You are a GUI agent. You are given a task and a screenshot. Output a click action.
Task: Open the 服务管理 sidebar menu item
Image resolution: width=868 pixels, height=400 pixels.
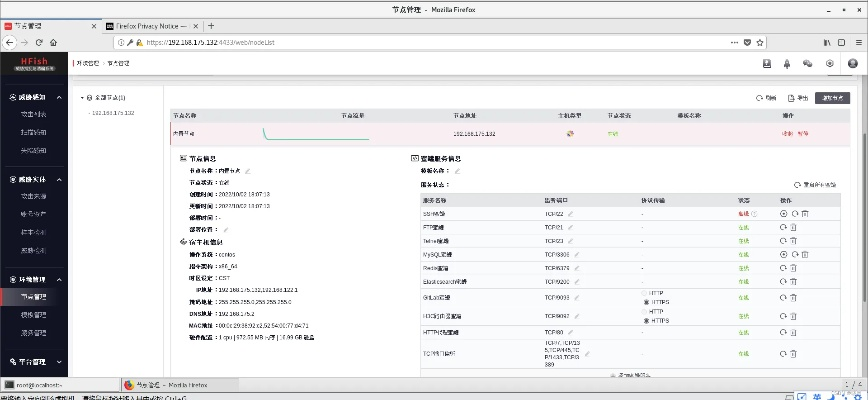pyautogui.click(x=34, y=333)
